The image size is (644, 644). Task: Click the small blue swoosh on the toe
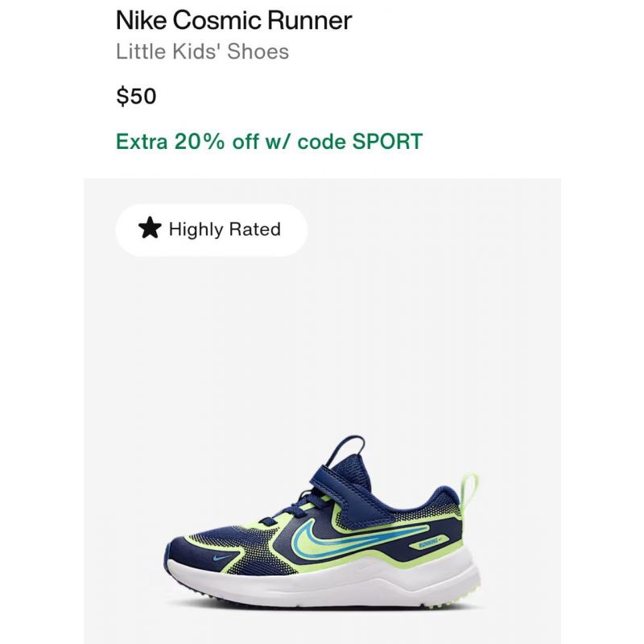tap(222, 559)
